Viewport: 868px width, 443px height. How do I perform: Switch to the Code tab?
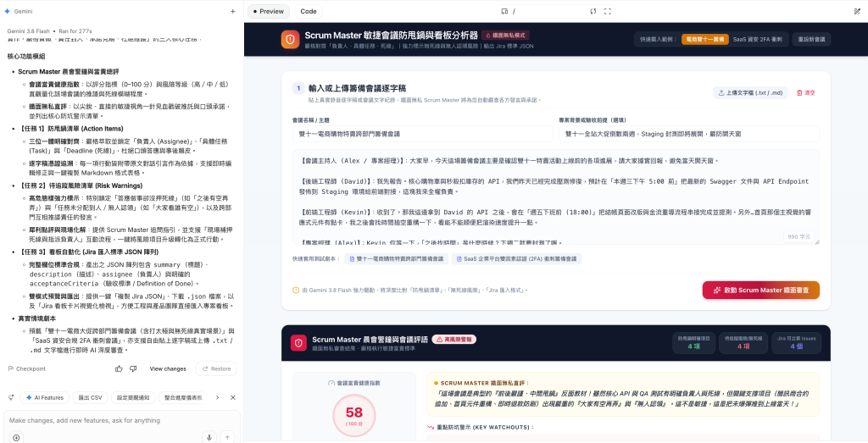click(x=309, y=11)
